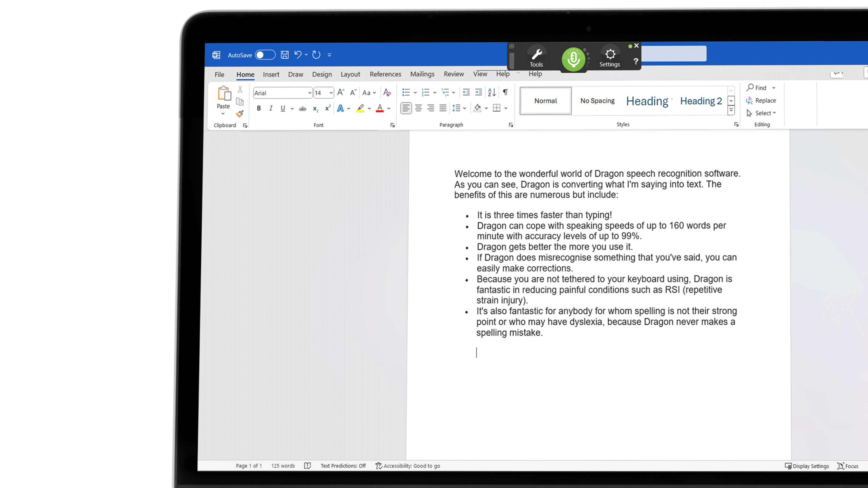Apply strikethrough formatting

(x=303, y=108)
